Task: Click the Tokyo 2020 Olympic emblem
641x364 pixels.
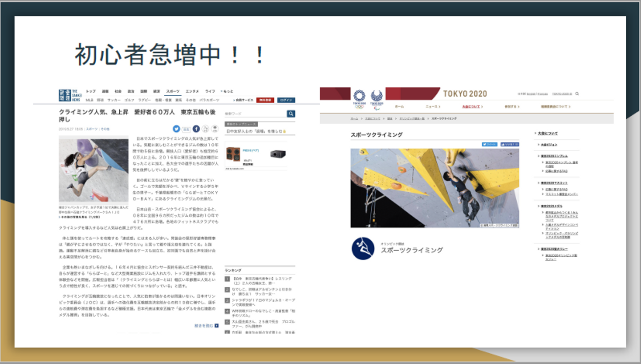Action: [x=359, y=99]
